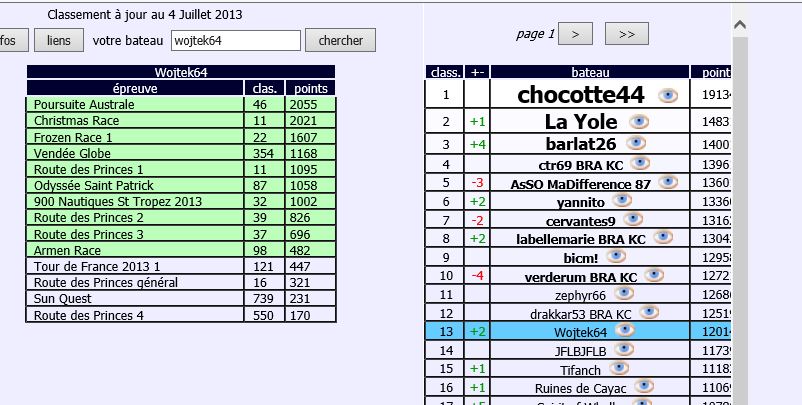Click the clas. column header in left table
802x405 pixels.
pos(264,88)
